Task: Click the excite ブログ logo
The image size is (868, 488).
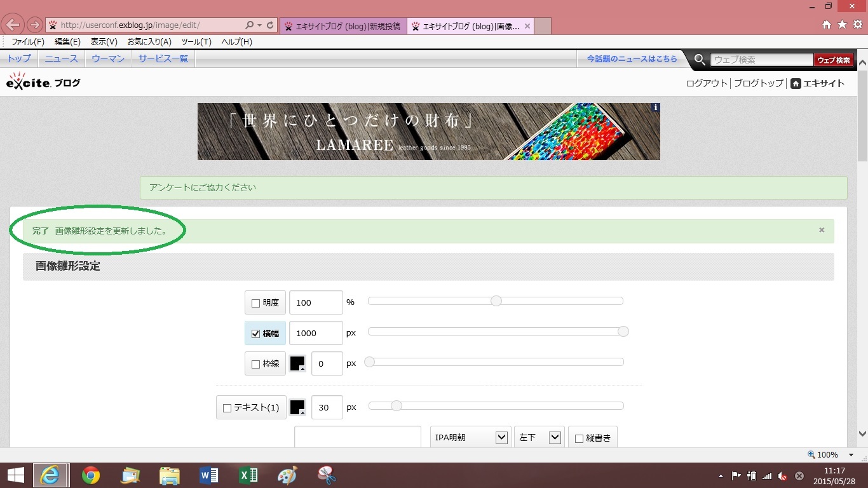Action: click(x=43, y=81)
